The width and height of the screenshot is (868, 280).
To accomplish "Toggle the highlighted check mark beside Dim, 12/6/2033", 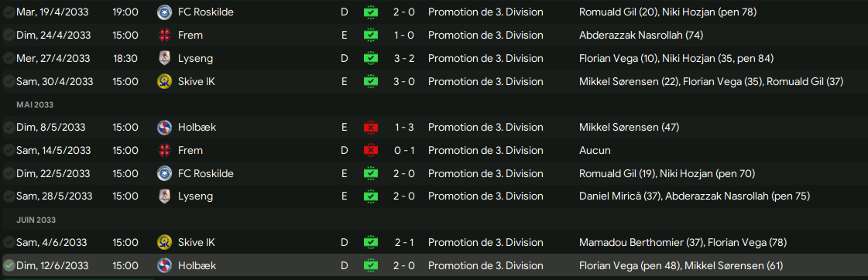I will point(9,265).
